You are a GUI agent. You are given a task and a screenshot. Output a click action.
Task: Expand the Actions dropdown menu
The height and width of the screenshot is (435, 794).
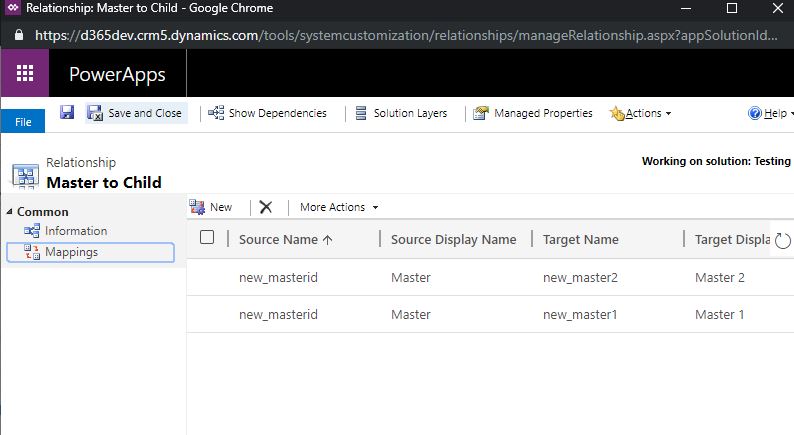641,113
